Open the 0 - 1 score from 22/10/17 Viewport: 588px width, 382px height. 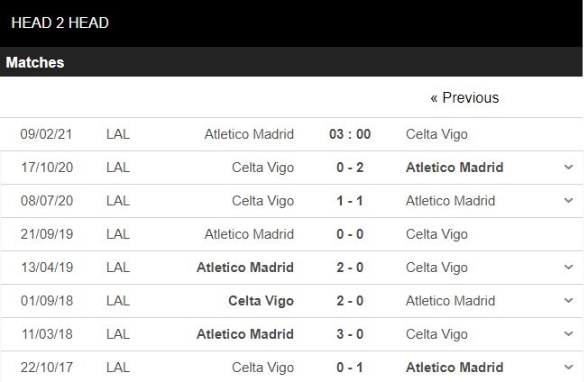point(350,368)
